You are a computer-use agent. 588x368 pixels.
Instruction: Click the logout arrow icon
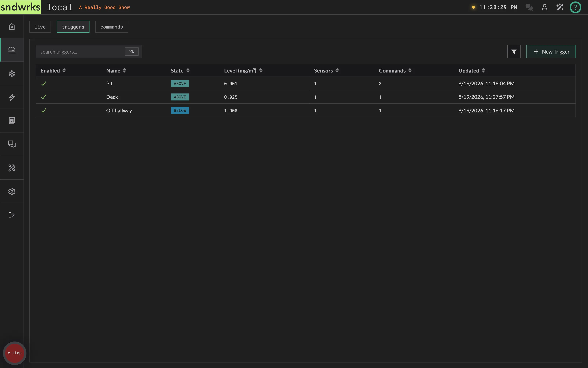pos(12,215)
